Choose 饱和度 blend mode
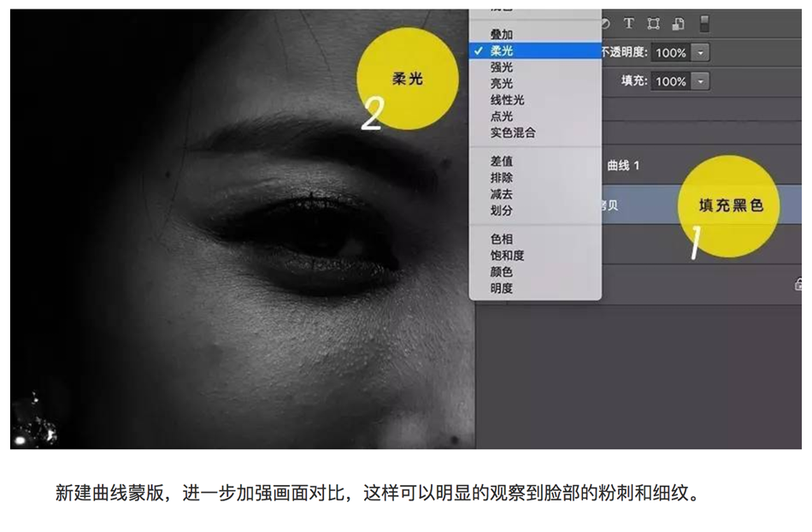Viewport: 812px width, 532px height. point(535,256)
